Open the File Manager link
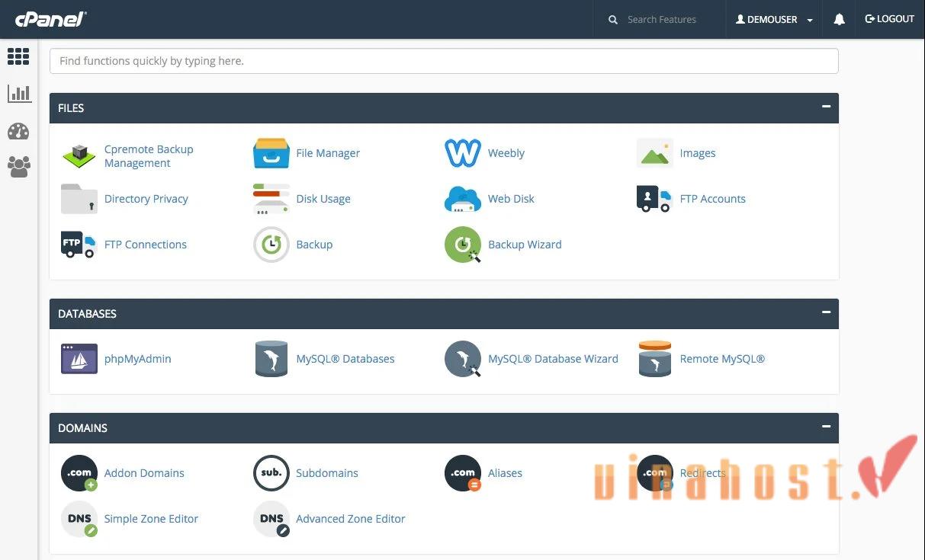Image resolution: width=925 pixels, height=560 pixels. [328, 153]
